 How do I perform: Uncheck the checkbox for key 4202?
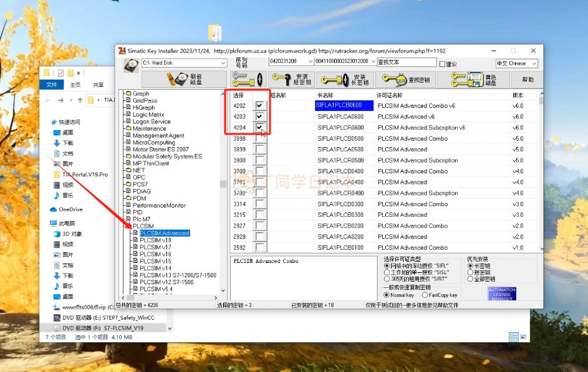click(259, 106)
